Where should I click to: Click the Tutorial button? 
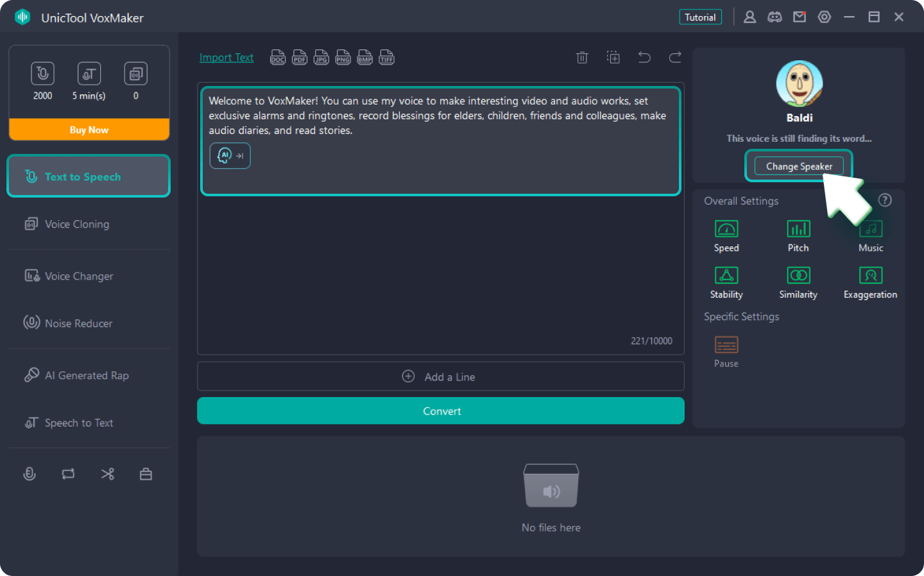point(700,17)
